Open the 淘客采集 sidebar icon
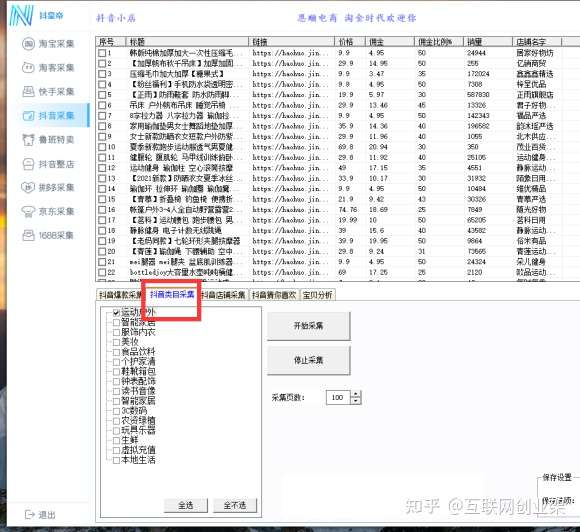The image size is (580, 532). (x=28, y=67)
